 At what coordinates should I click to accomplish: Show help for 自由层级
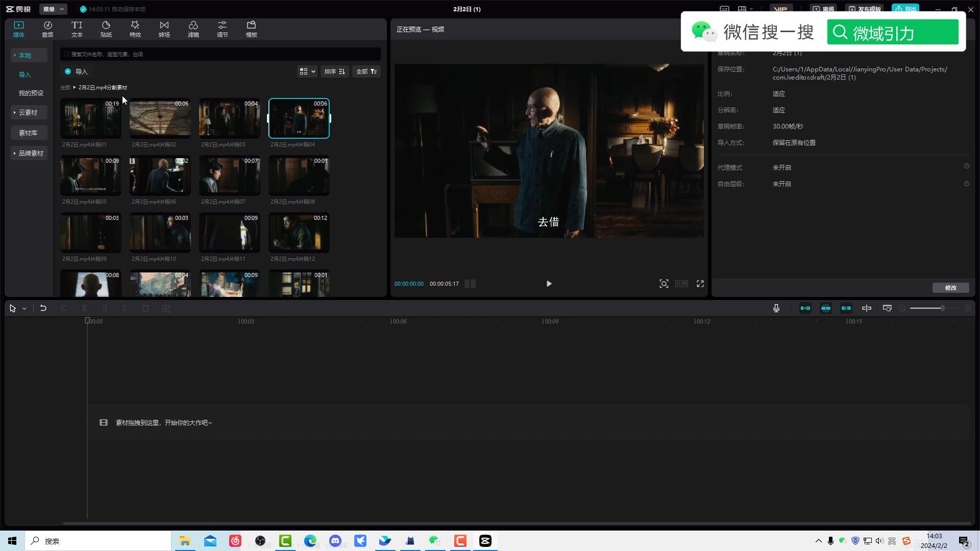pos(966,184)
